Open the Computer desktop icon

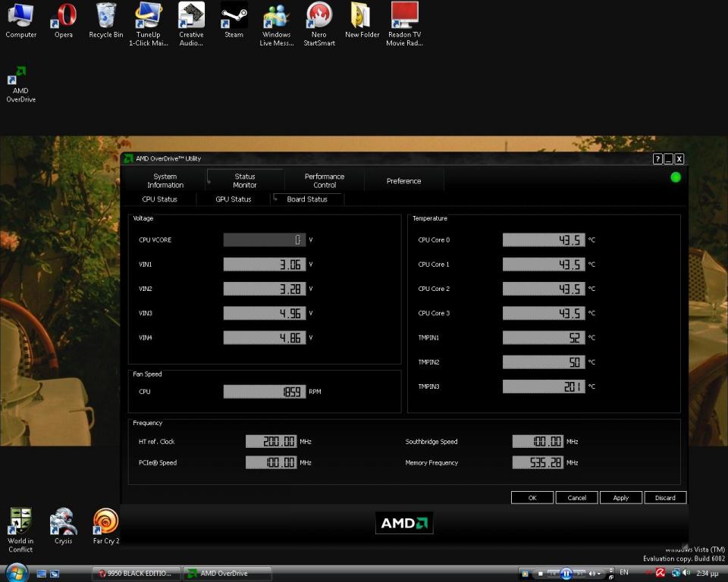click(20, 20)
